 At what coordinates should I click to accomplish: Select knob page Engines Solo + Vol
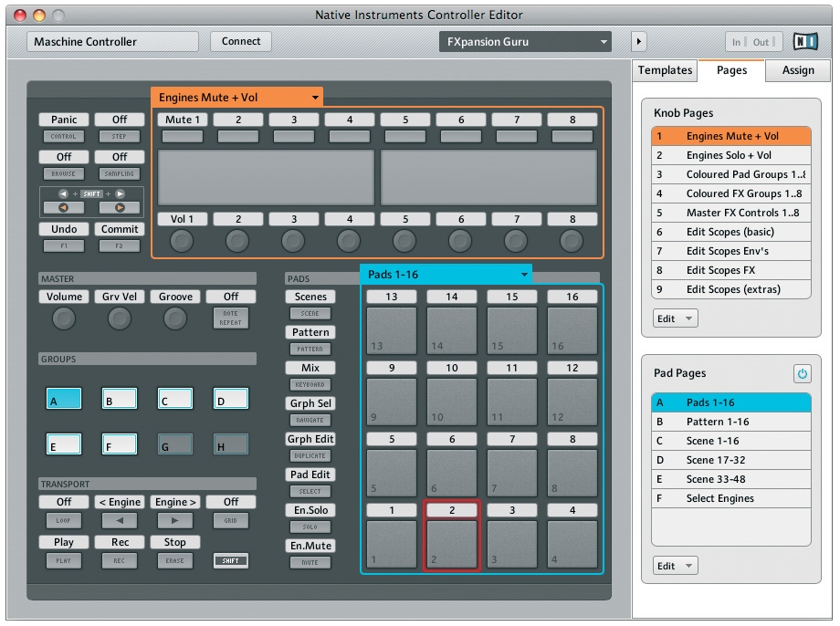click(731, 155)
